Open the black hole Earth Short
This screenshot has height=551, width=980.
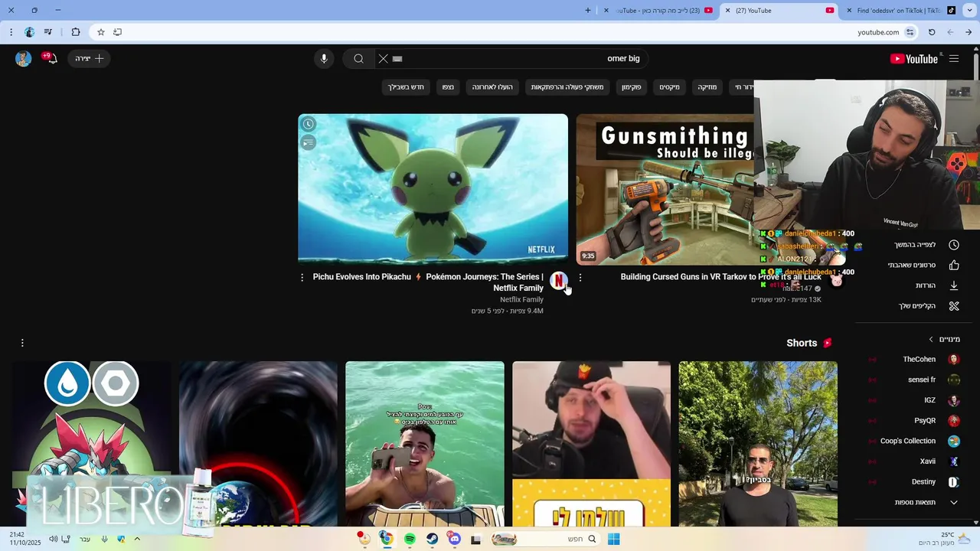(x=258, y=444)
